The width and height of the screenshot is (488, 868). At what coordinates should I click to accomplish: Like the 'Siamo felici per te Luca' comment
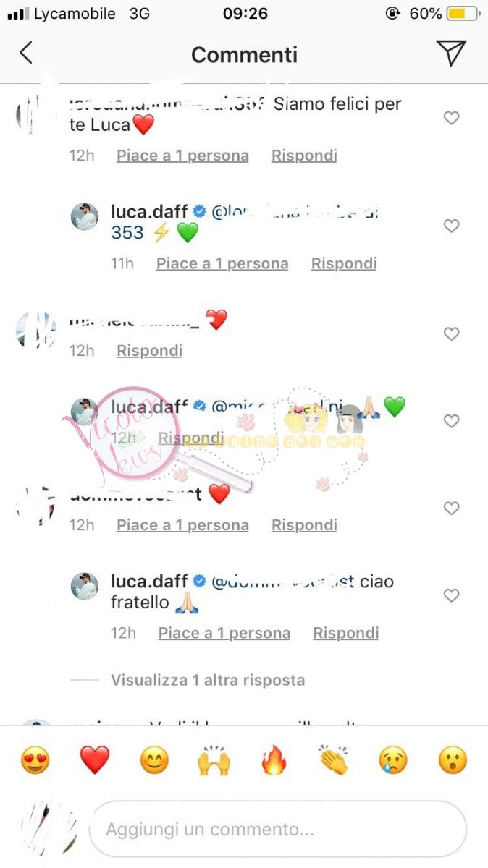coord(451,118)
